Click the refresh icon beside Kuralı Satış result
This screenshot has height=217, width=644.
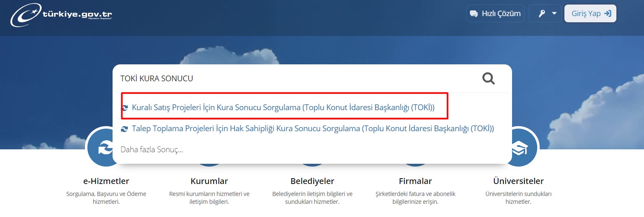coord(125,108)
